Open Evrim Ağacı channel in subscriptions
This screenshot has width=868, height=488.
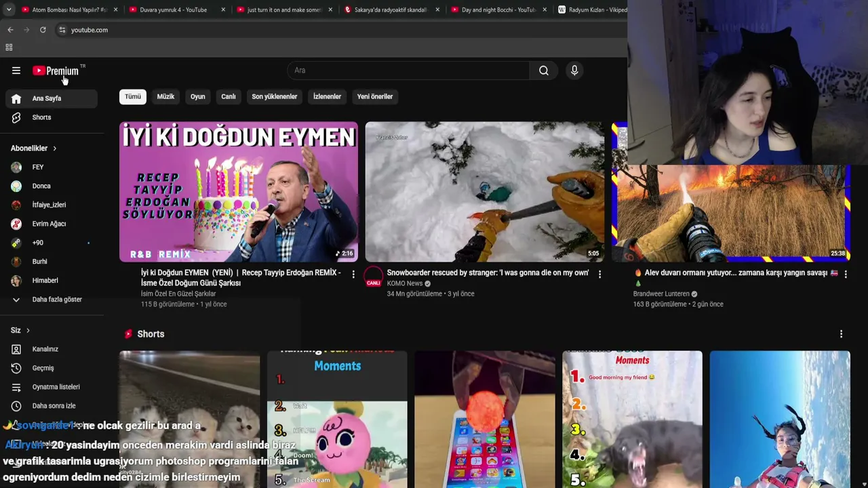coord(49,224)
